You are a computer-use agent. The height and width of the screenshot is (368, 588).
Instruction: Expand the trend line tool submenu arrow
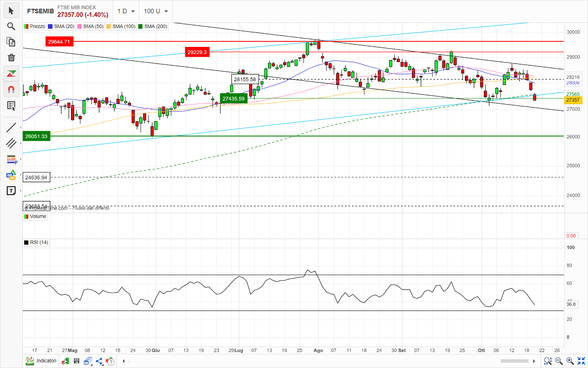point(21,128)
